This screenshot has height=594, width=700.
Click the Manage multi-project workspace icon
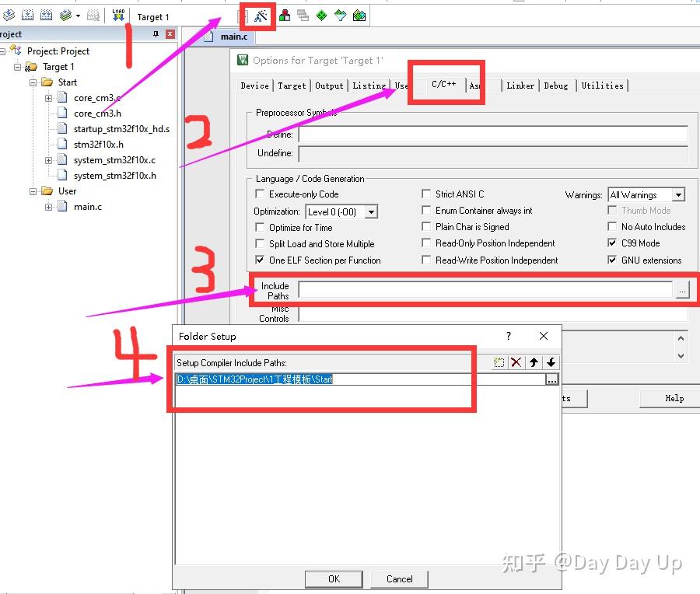pos(303,16)
